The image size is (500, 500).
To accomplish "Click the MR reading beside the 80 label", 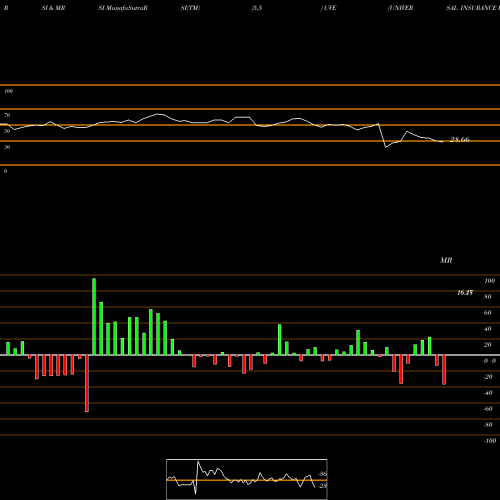I will click(465, 293).
